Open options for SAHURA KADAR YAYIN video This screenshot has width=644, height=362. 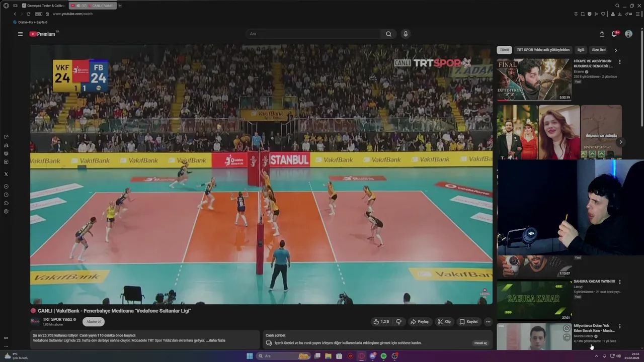pyautogui.click(x=620, y=282)
